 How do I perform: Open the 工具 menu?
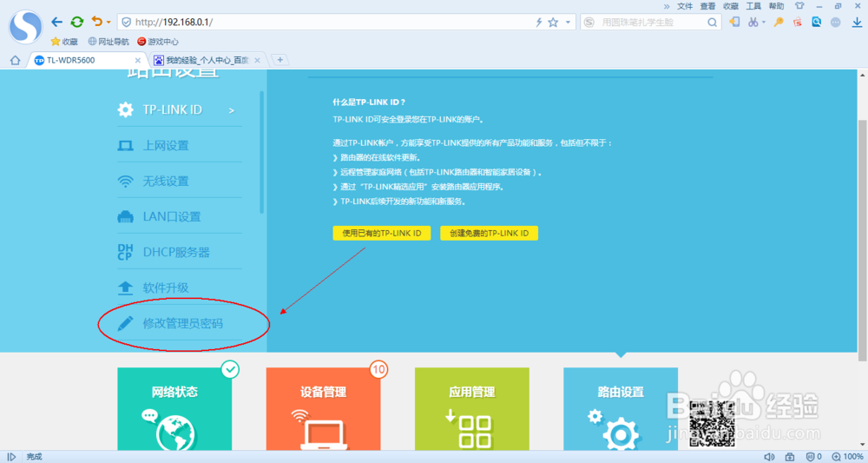click(753, 6)
